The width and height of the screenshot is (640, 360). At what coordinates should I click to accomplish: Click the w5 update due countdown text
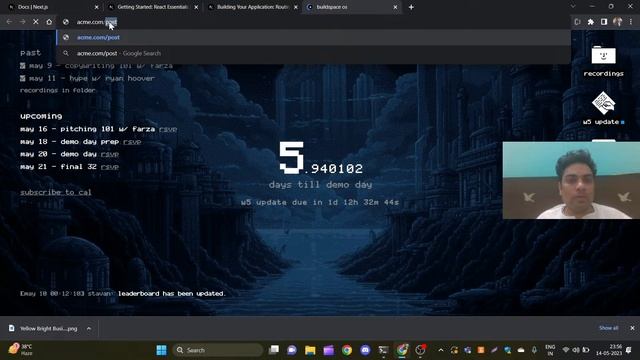pos(320,202)
